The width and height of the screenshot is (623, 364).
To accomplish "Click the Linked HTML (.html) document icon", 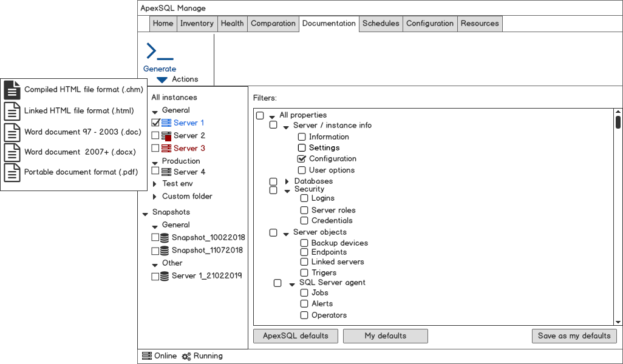I will 12,111.
